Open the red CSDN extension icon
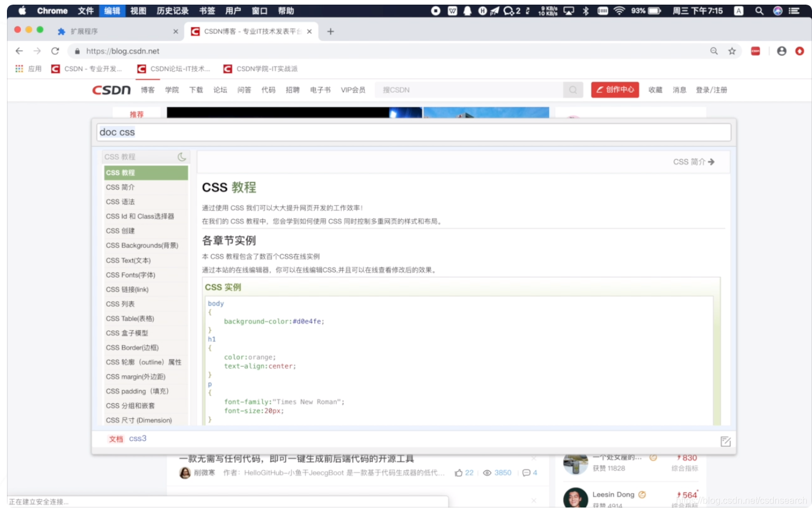 click(755, 51)
